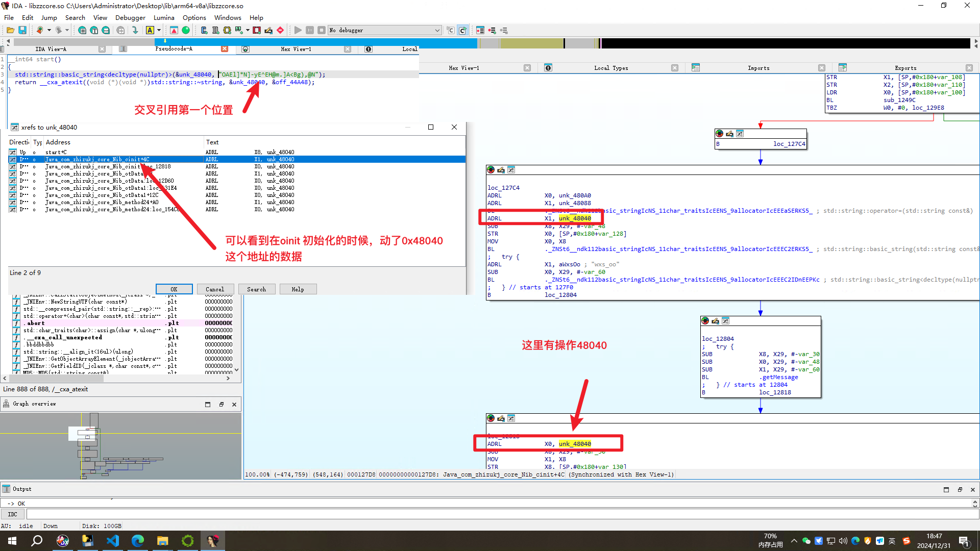
Task: Open the Lumina menu
Action: point(164,17)
